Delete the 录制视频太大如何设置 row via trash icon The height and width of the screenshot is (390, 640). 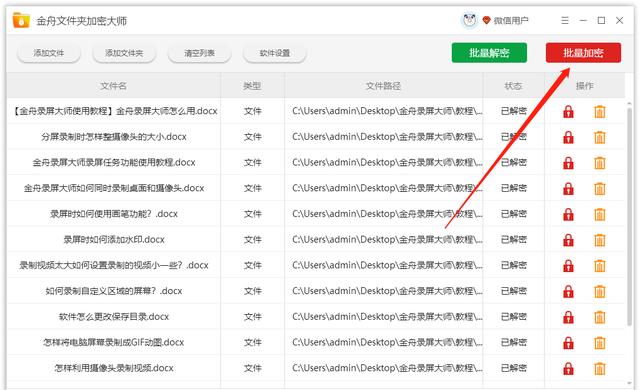coord(600,266)
